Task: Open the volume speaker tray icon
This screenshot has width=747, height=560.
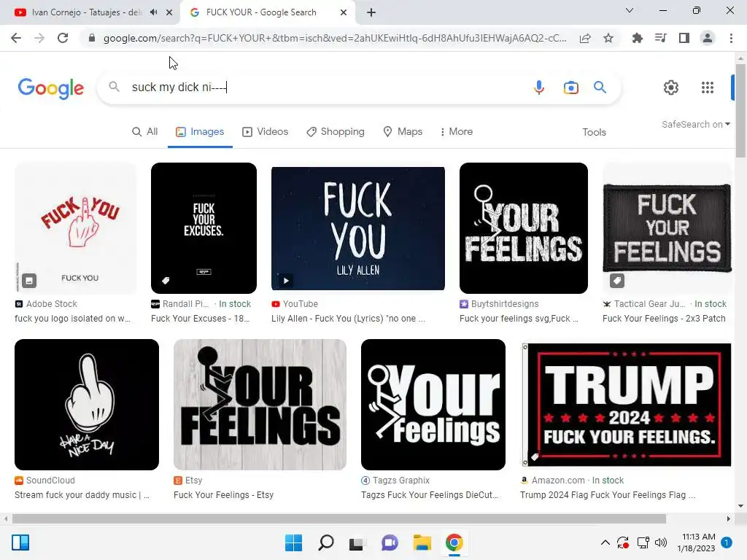Action: 661,542
